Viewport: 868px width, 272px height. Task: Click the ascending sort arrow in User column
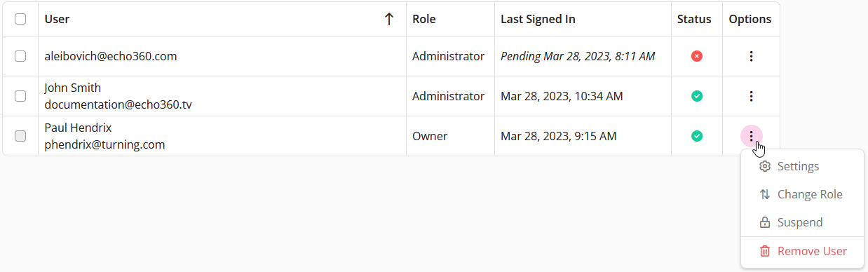point(389,20)
